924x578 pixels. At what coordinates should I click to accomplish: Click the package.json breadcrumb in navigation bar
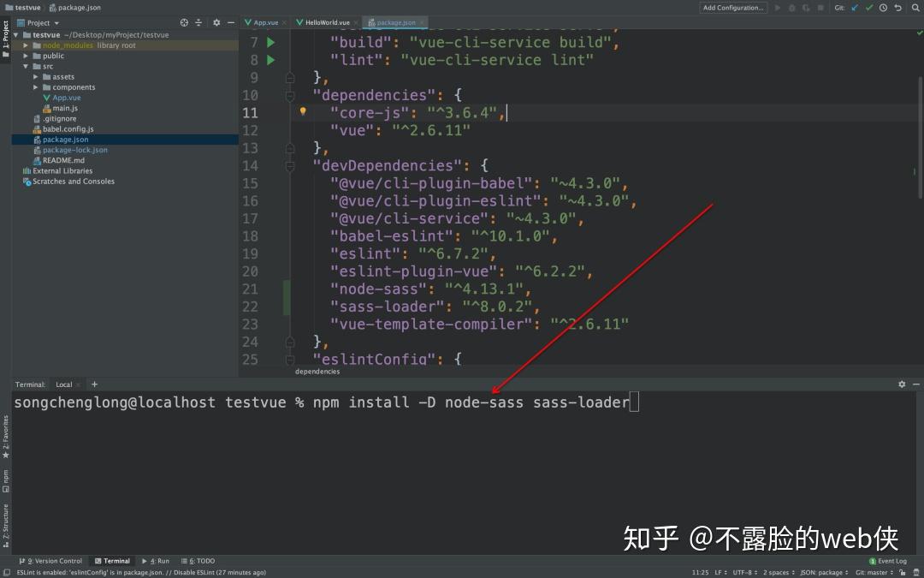pos(74,8)
